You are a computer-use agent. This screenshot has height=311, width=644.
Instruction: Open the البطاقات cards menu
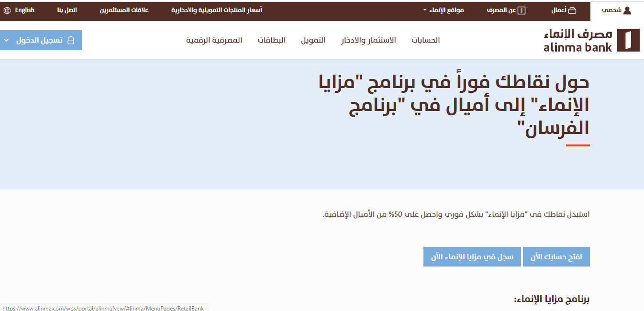pyautogui.click(x=271, y=40)
